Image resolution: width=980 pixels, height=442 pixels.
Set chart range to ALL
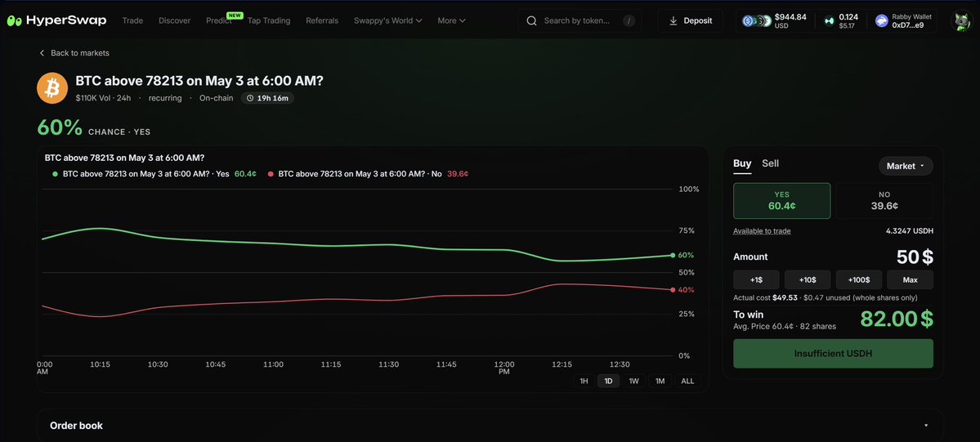[687, 381]
